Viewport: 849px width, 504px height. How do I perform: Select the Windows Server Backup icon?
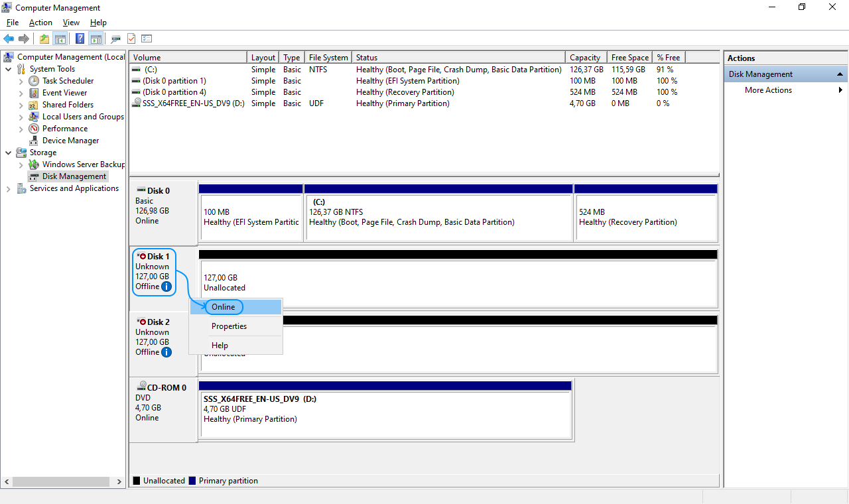34,164
